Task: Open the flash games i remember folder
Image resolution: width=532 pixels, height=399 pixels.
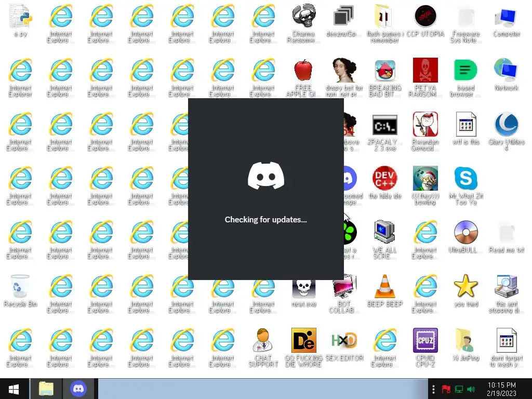Action: [x=384, y=16]
